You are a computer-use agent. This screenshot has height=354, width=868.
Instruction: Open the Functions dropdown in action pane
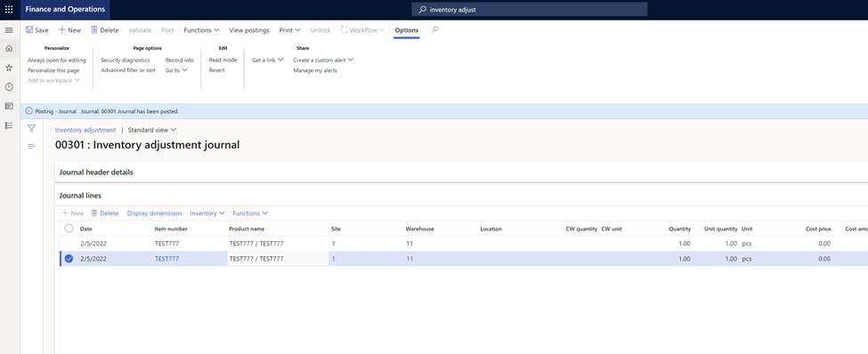click(x=201, y=30)
